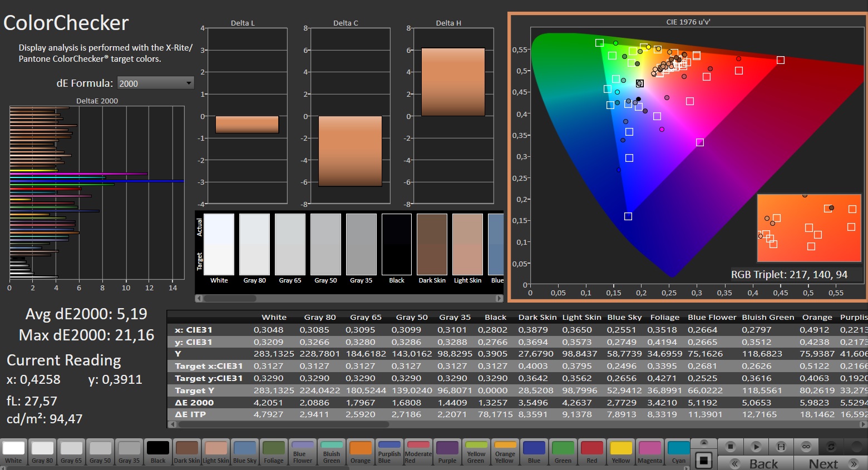This screenshot has height=470, width=868.
Task: Click the stop measurement icon
Action: coord(731,446)
